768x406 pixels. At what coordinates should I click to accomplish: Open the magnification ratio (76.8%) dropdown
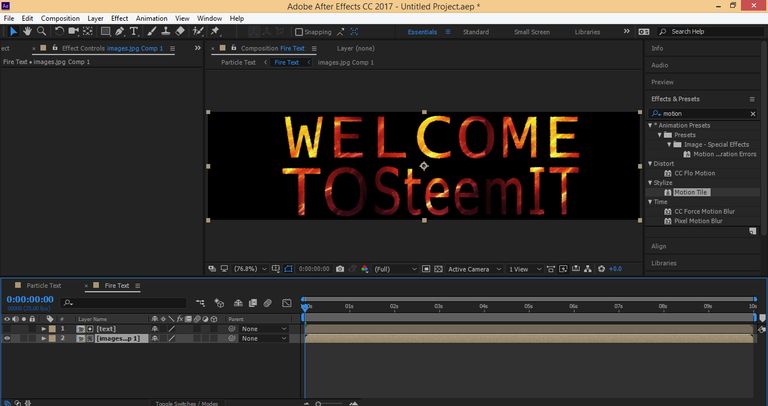[250, 269]
